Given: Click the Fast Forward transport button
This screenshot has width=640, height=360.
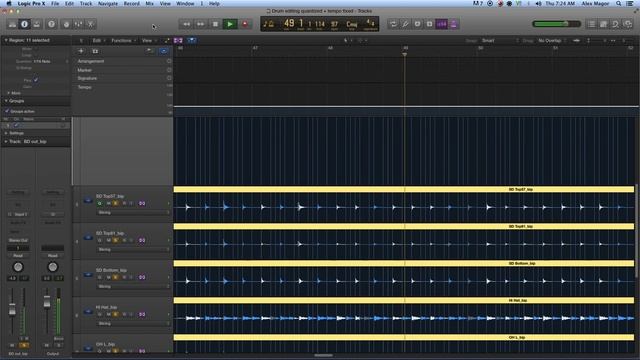Looking at the screenshot, I should point(200,24).
